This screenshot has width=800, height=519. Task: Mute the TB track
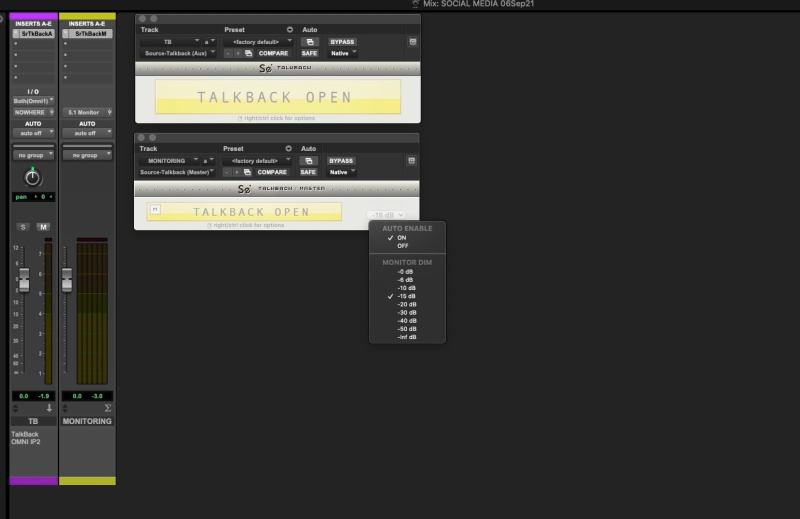pos(43,227)
